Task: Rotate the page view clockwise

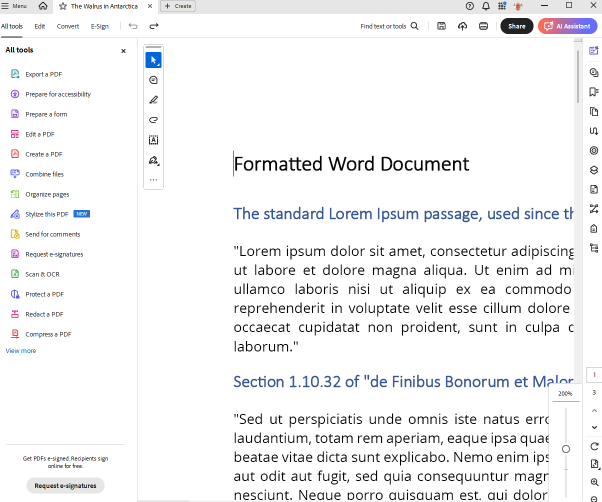Action: (x=594, y=446)
